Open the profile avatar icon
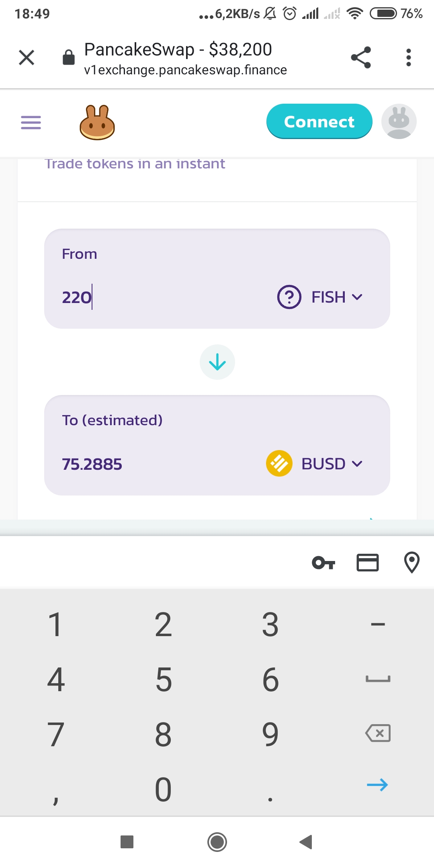This screenshot has width=434, height=868. pyautogui.click(x=399, y=122)
